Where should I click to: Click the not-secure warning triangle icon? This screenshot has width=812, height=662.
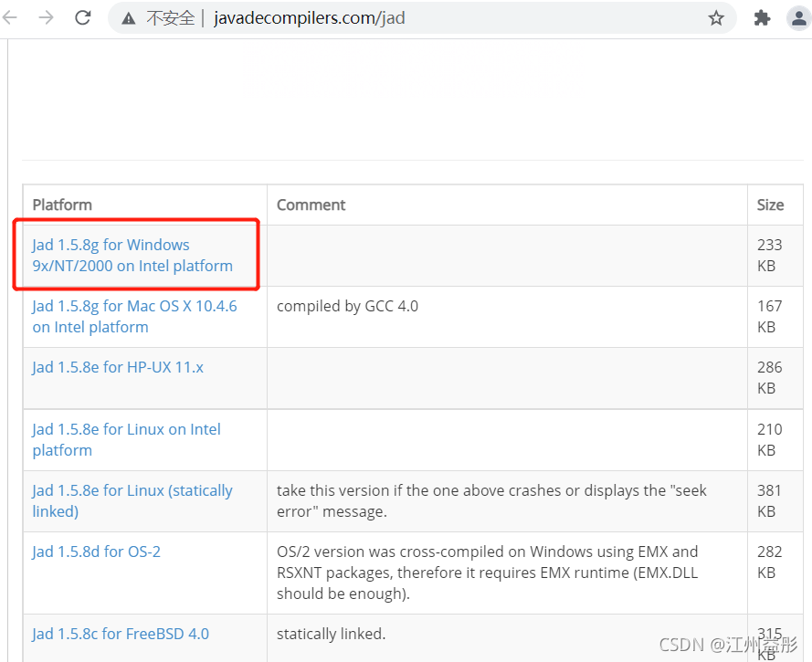coord(128,18)
